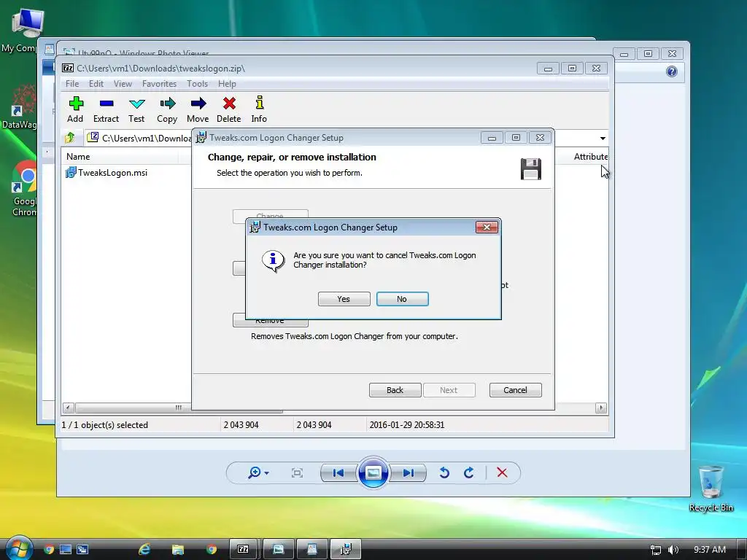Image resolution: width=747 pixels, height=560 pixels.
Task: Expand the 7-Zip address path dropdown
Action: (603, 138)
